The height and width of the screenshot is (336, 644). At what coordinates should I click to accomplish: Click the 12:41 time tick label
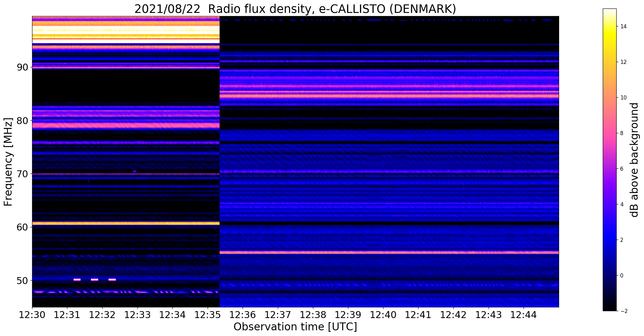(x=418, y=315)
